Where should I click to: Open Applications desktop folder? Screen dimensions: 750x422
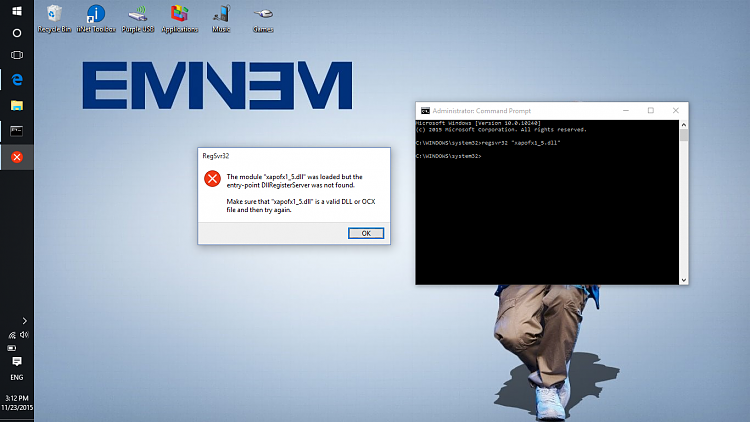(x=179, y=19)
